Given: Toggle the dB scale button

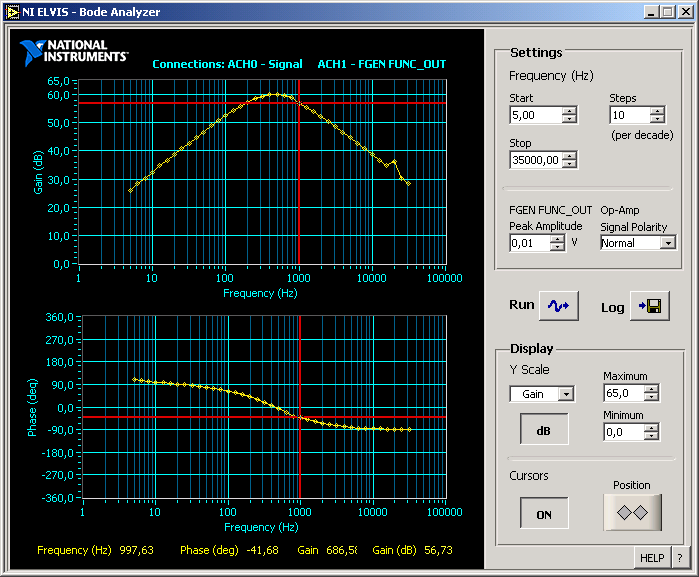Looking at the screenshot, I should pos(544,429).
